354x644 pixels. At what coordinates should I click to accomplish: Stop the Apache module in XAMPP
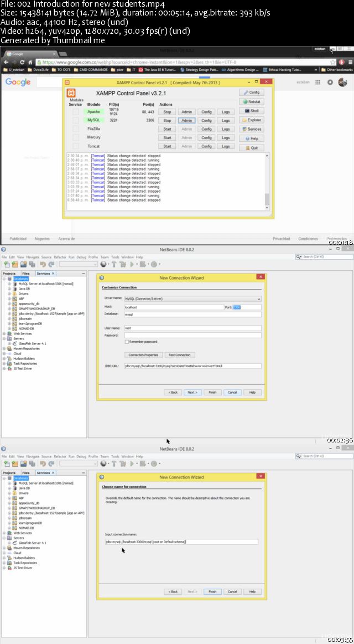coord(167,112)
